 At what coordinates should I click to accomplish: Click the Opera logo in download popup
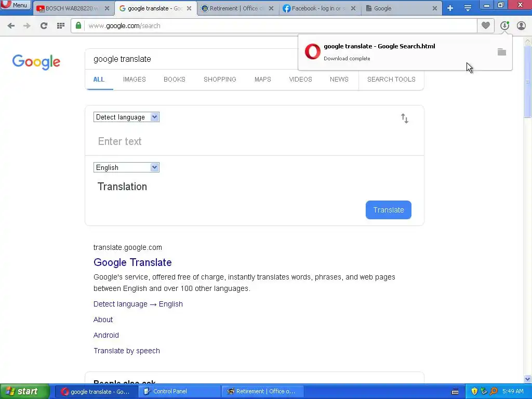tap(312, 51)
